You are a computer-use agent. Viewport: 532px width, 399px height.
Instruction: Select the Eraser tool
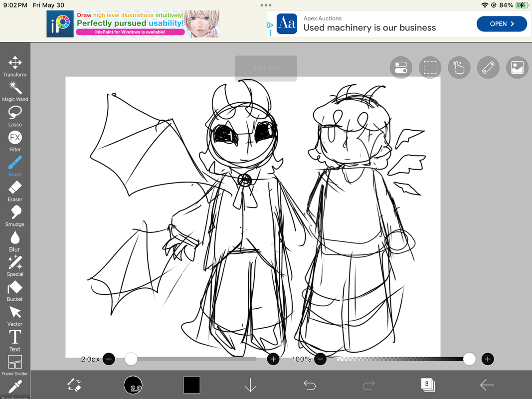coord(15,191)
